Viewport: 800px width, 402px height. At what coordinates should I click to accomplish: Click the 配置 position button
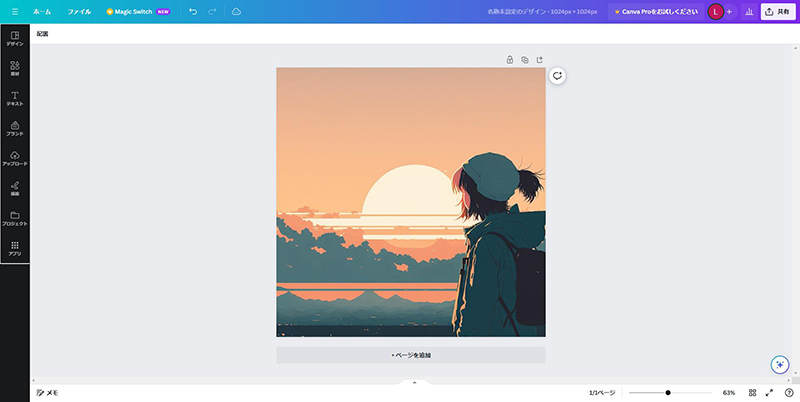coord(42,34)
